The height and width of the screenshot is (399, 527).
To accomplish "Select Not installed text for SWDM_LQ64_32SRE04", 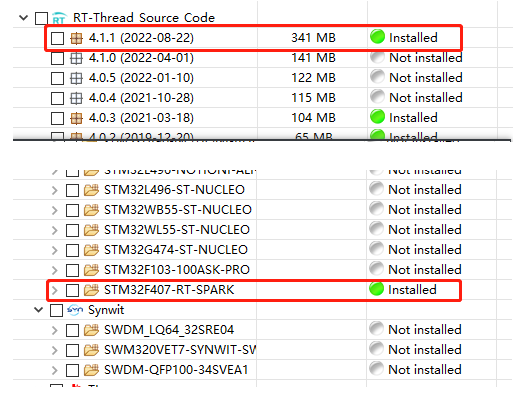I will click(x=425, y=330).
